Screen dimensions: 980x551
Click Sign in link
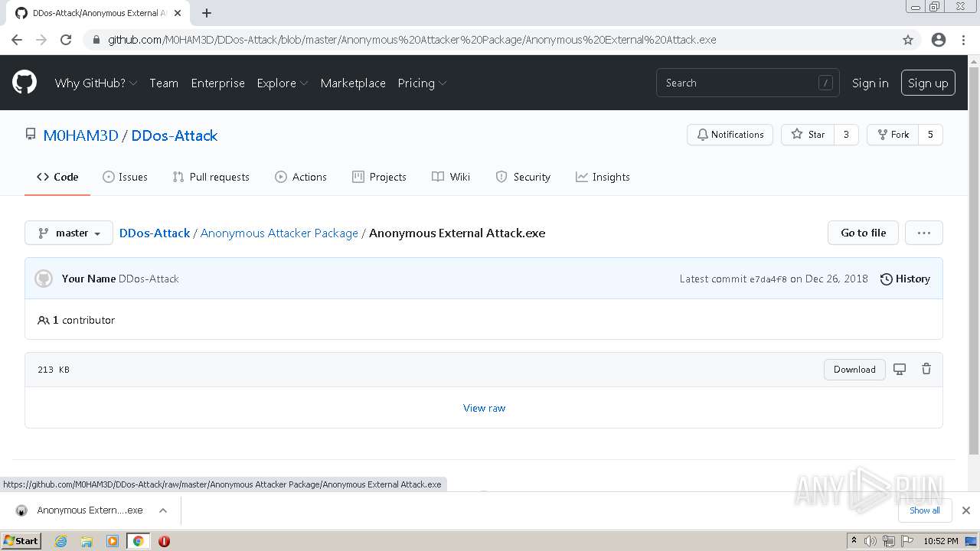[871, 83]
